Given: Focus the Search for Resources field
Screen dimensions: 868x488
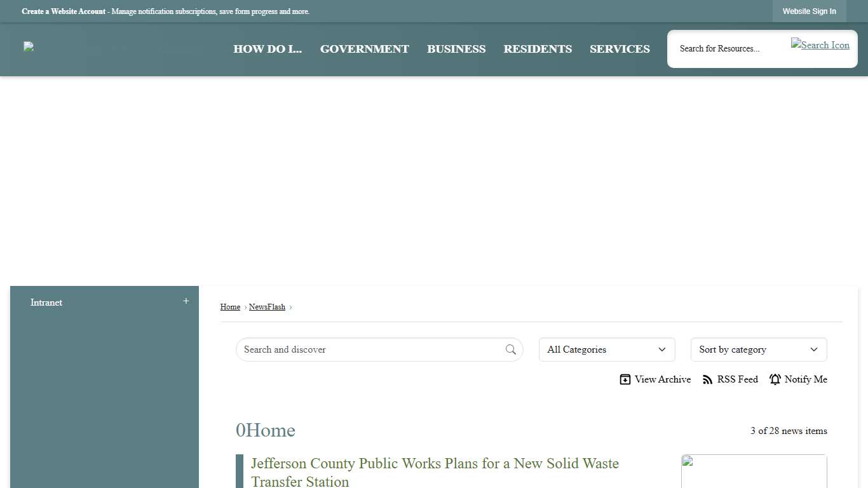Looking at the screenshot, I should [728, 48].
